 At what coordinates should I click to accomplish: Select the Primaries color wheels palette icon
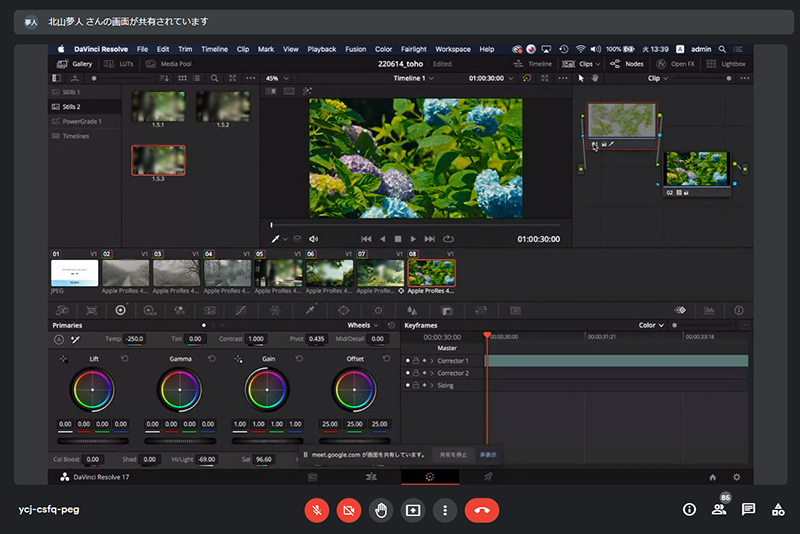[x=120, y=310]
